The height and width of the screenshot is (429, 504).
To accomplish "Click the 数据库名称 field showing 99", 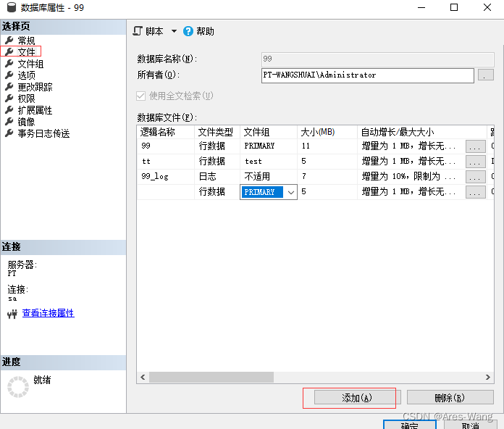I will tap(378, 59).
